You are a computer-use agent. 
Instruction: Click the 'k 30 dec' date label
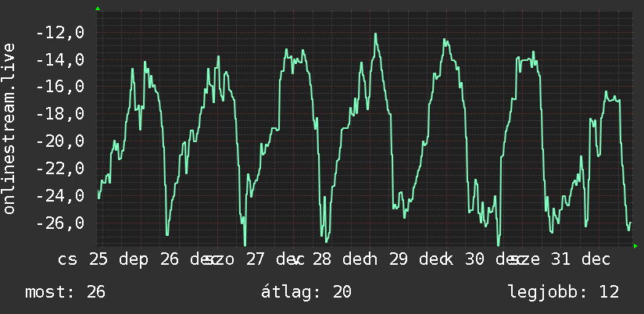coord(485,260)
